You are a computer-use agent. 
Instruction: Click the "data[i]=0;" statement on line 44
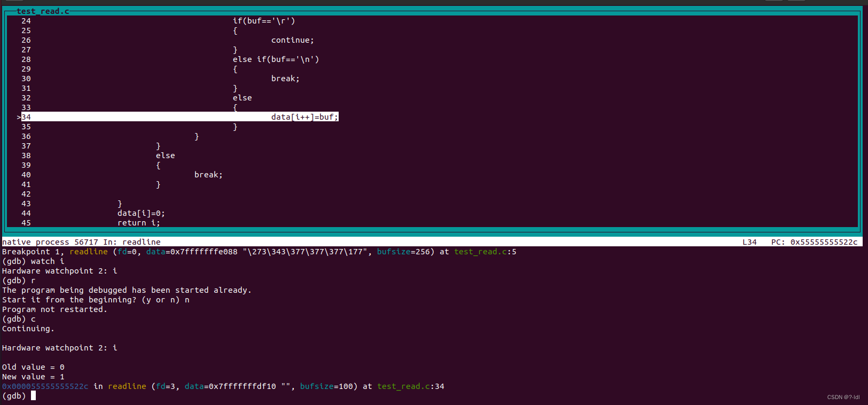coord(141,213)
